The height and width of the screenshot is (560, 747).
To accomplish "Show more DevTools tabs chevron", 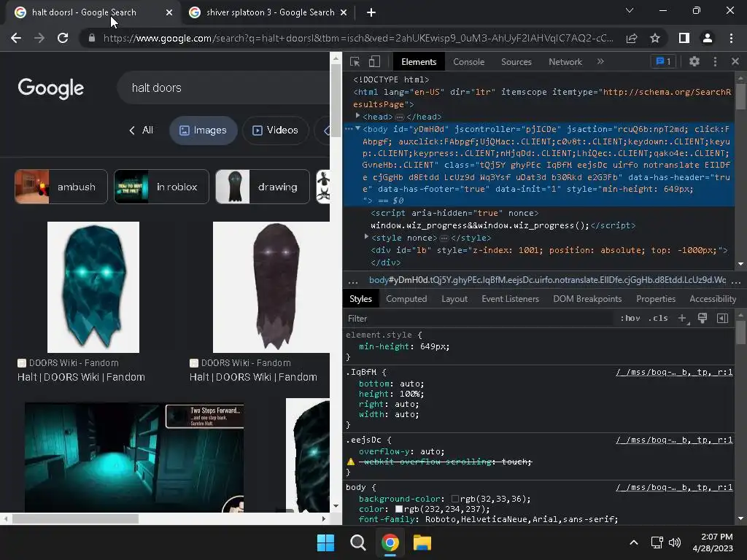I will pos(600,61).
